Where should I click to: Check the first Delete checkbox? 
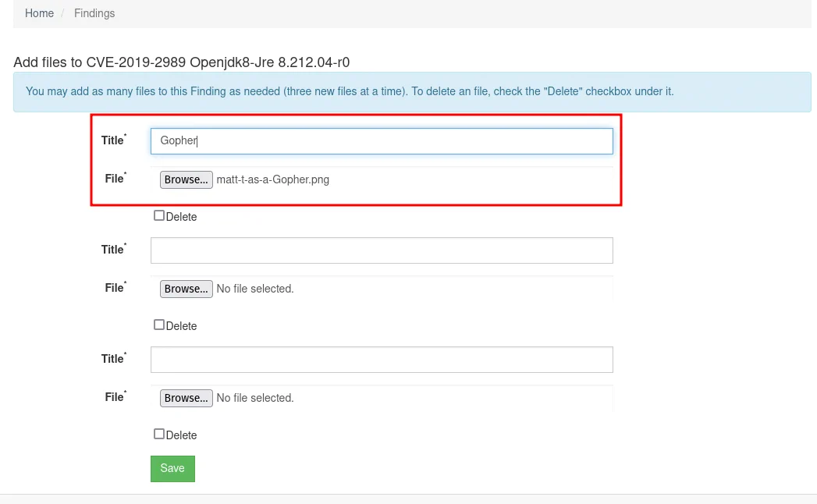[x=159, y=216]
